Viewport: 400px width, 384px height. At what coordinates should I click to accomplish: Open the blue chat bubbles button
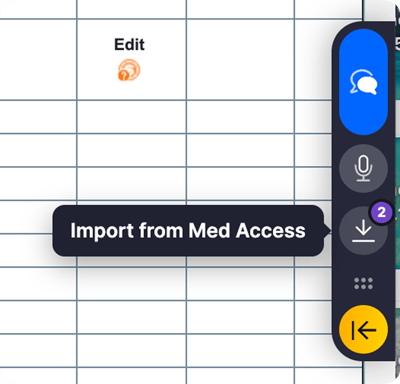363,82
